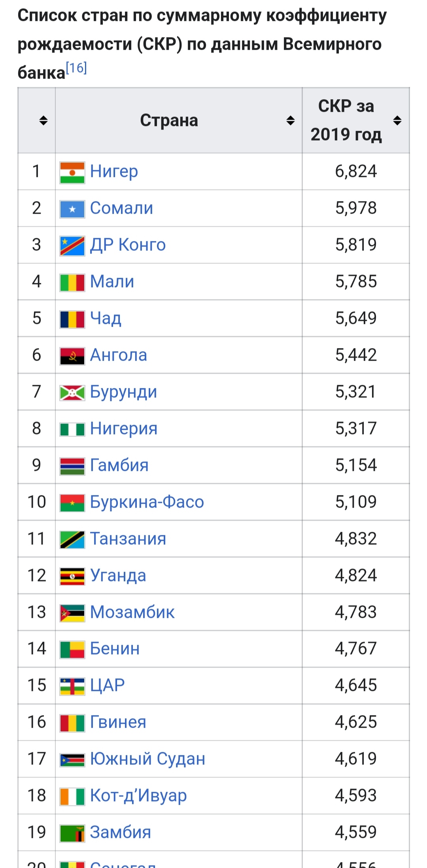
Task: Click the Uganda flag icon
Action: pos(72,576)
